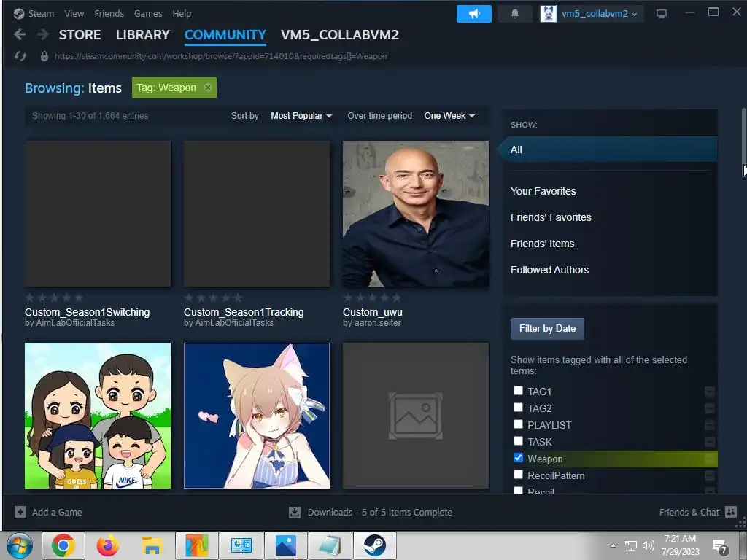Check the TAG1 checkbox

(x=519, y=391)
